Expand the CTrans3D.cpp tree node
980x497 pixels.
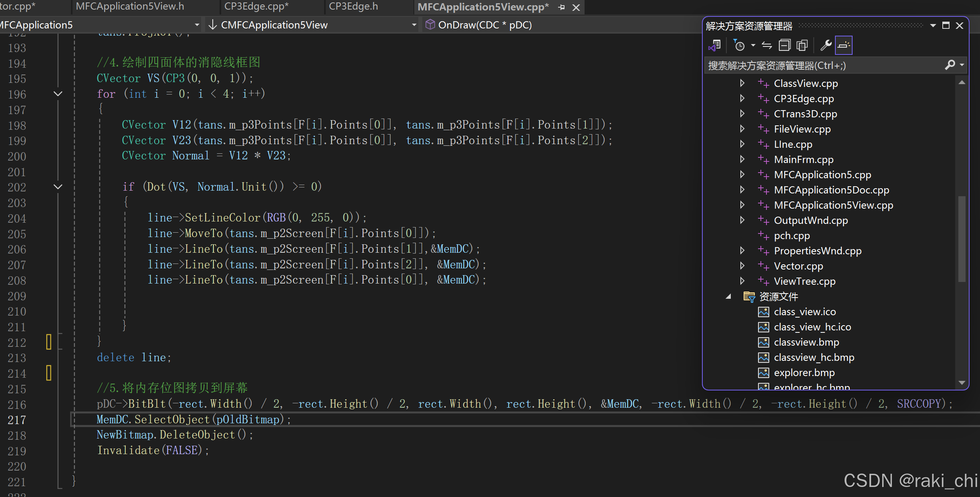[x=742, y=114]
